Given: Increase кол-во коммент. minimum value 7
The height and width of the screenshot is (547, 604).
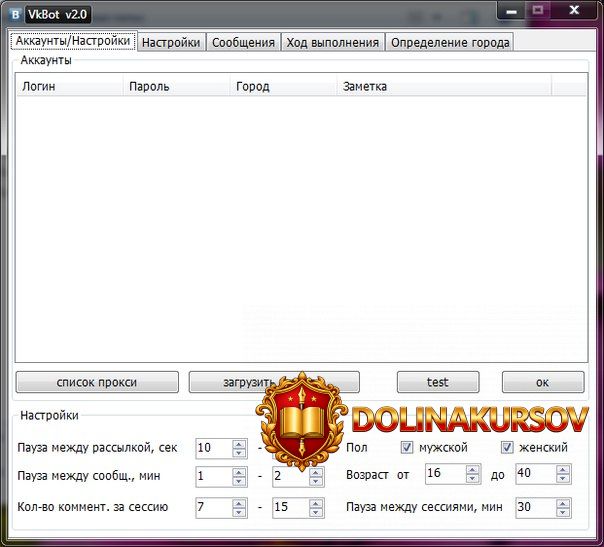Looking at the screenshot, I should [x=239, y=503].
